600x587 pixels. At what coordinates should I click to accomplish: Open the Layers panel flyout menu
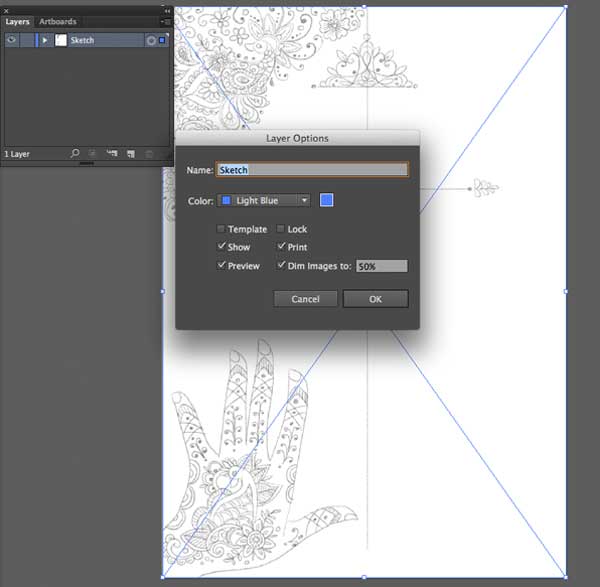(x=165, y=22)
